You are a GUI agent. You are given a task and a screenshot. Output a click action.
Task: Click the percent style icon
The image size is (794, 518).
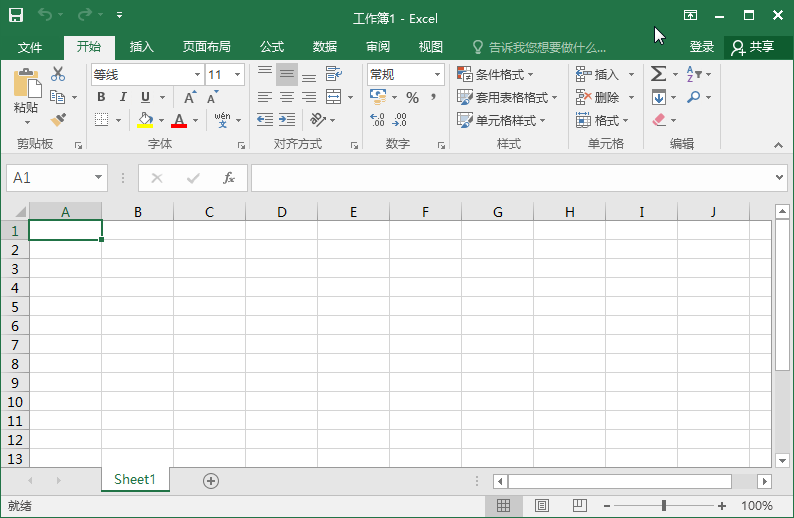coord(412,97)
